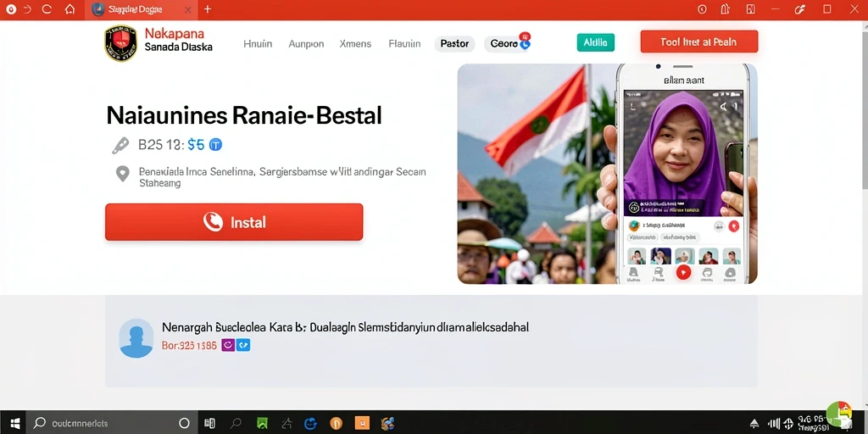Click the red Instal button
The width and height of the screenshot is (868, 434).
(x=234, y=222)
